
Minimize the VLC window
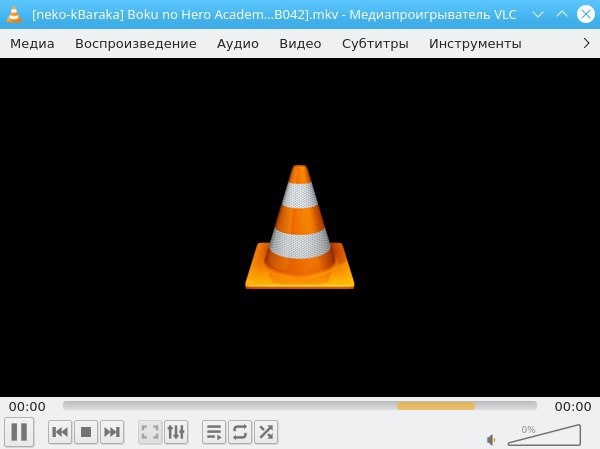538,15
